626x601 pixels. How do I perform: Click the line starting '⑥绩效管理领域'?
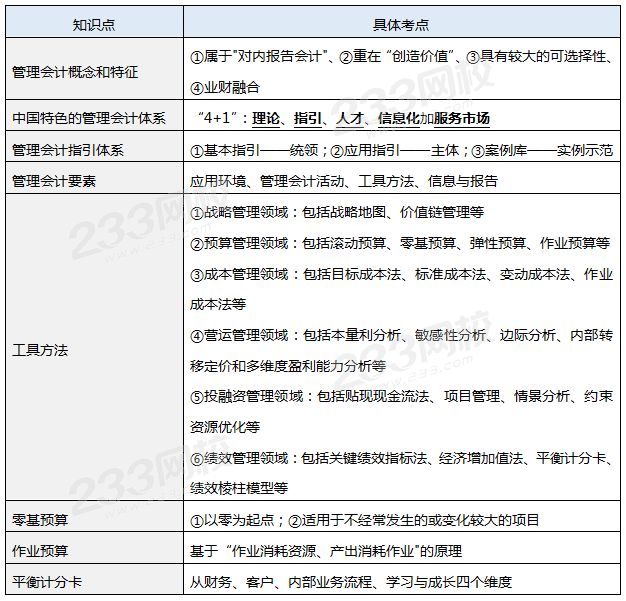click(x=402, y=458)
